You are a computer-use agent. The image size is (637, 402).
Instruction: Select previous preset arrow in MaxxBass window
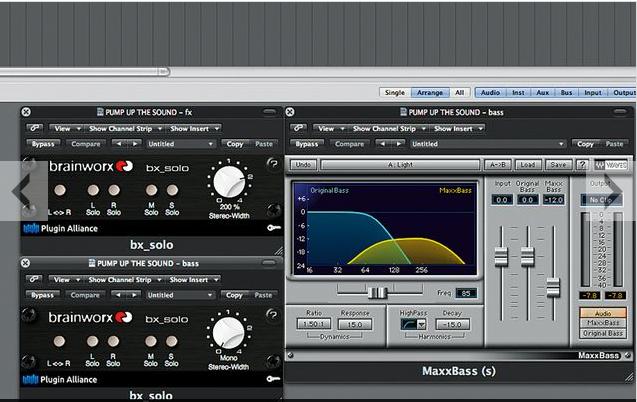(382, 144)
